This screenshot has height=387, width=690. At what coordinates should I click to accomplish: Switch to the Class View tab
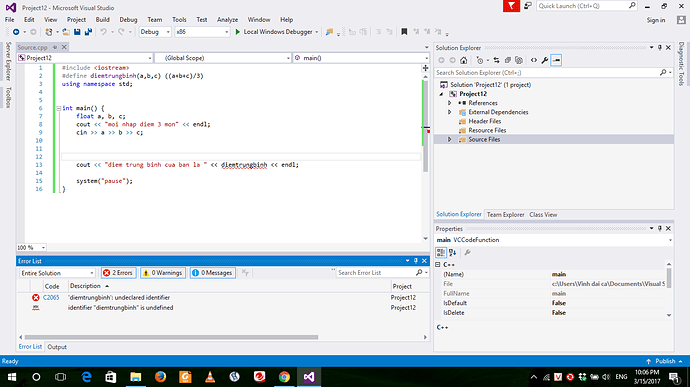pyautogui.click(x=543, y=215)
